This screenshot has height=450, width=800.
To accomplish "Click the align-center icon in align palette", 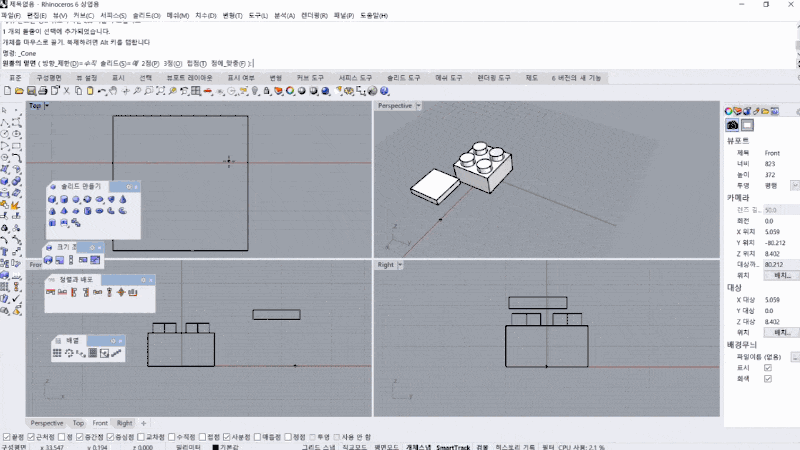I will pos(121,292).
